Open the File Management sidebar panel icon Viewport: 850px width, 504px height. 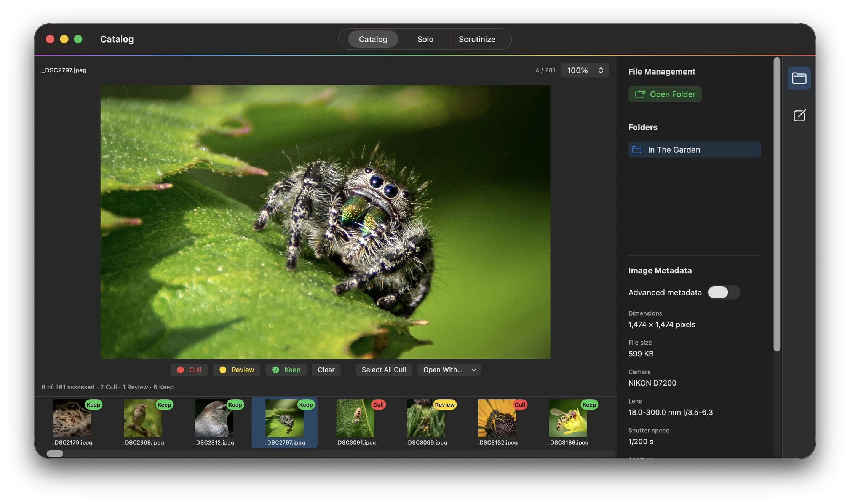(x=799, y=78)
